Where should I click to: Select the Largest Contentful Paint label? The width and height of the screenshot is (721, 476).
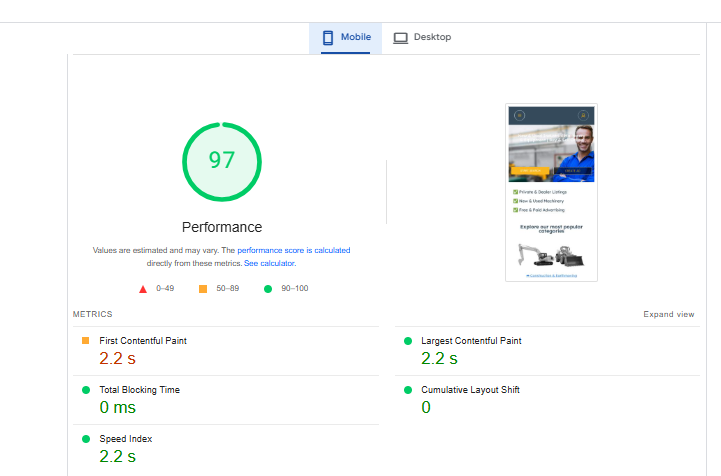tap(471, 341)
